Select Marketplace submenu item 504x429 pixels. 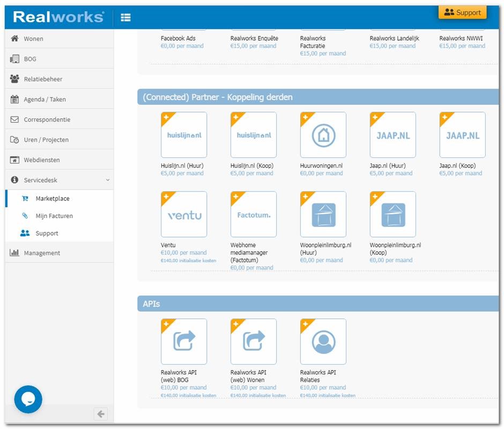click(60, 199)
